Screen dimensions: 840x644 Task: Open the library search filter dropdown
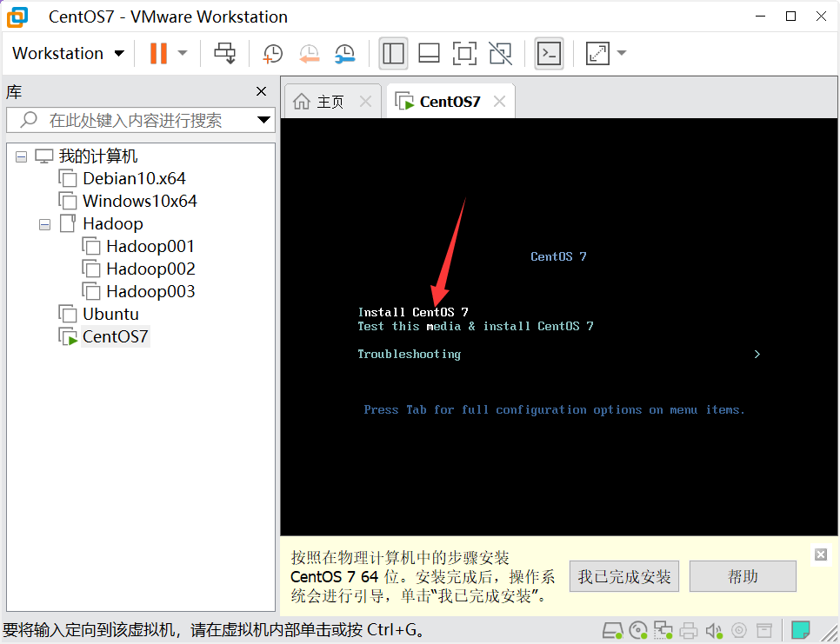pyautogui.click(x=263, y=120)
